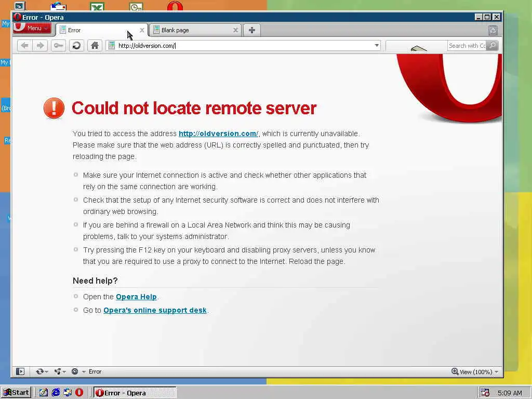Image resolution: width=532 pixels, height=399 pixels.
Task: Open the closed tabs trash icon
Action: point(493,31)
